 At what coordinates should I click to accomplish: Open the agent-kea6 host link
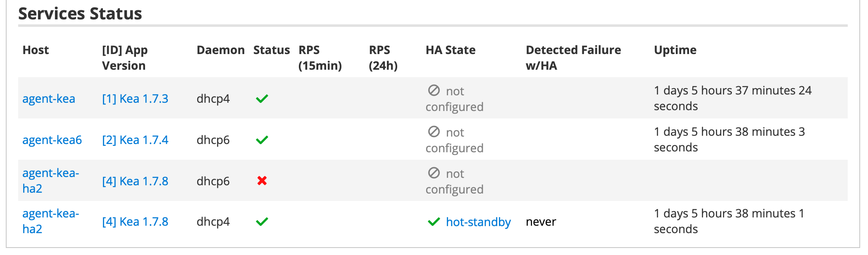coord(52,140)
